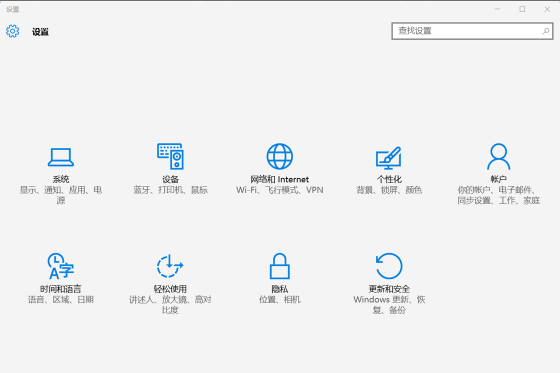Minimize the 设置 window
The height and width of the screenshot is (373, 560).
tap(497, 9)
